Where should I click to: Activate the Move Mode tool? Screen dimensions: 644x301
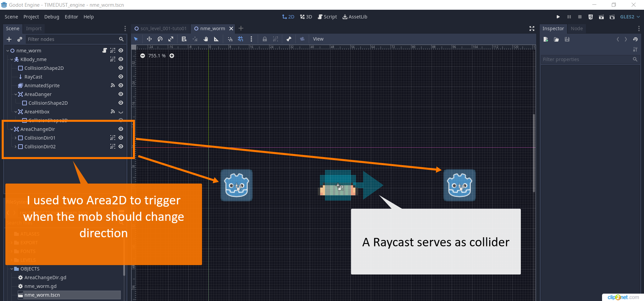tap(149, 39)
